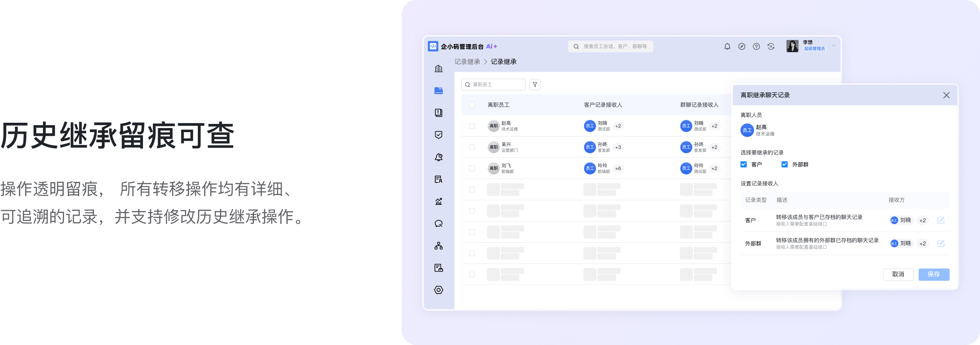Uncheck the 外部群 record checkbox
Screen dimensions: 980x345
784,164
